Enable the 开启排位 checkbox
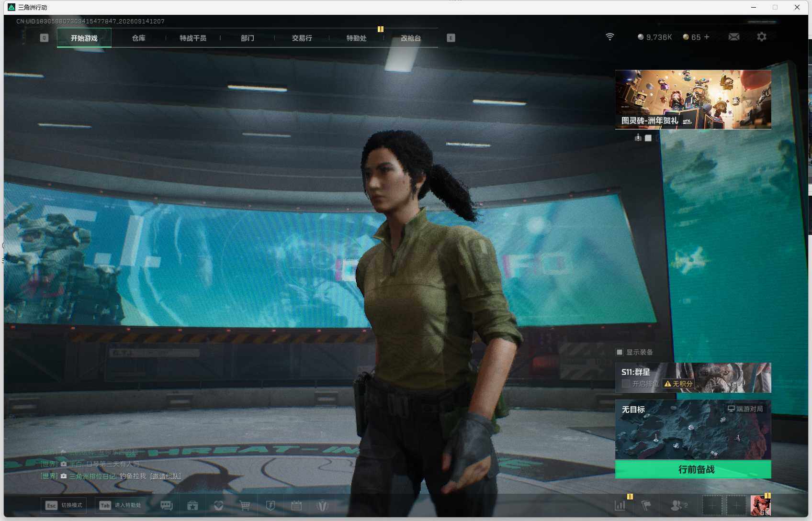Screen dimensions: 812x521 (x=625, y=384)
